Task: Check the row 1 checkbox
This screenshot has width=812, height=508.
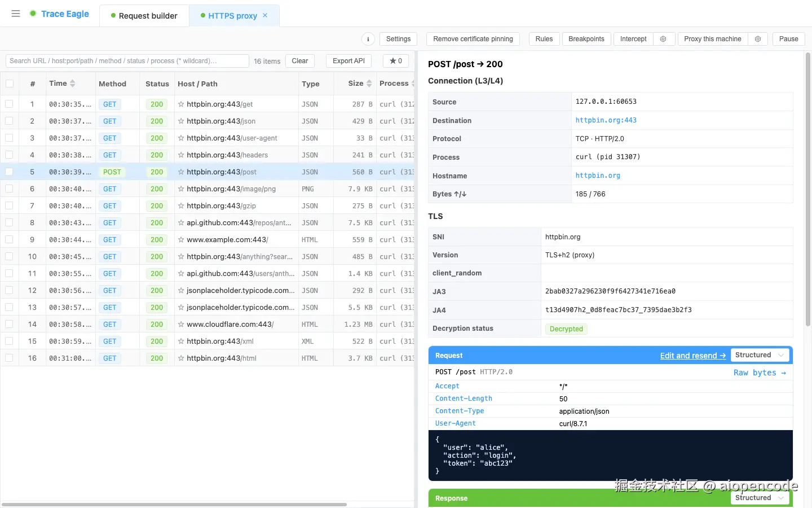Action: (x=9, y=104)
